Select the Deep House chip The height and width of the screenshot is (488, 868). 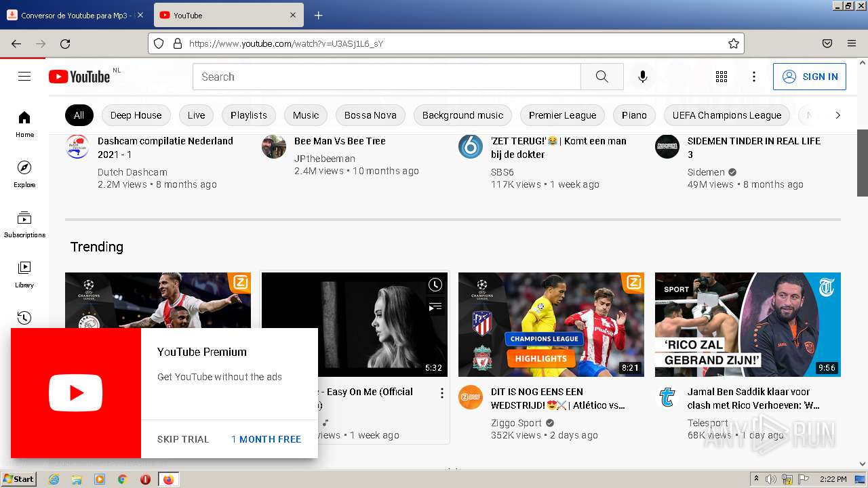click(136, 115)
